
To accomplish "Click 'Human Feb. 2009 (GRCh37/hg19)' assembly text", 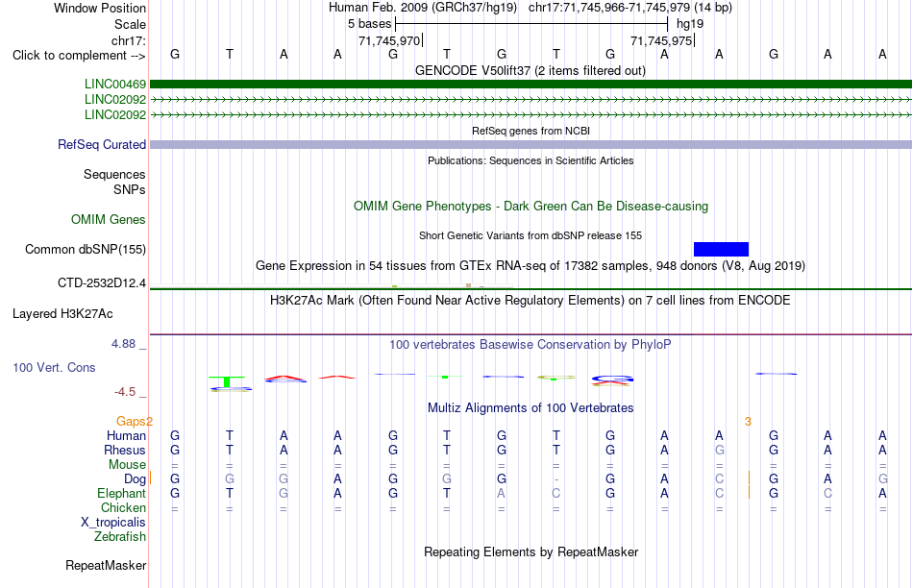I will pyautogui.click(x=423, y=8).
